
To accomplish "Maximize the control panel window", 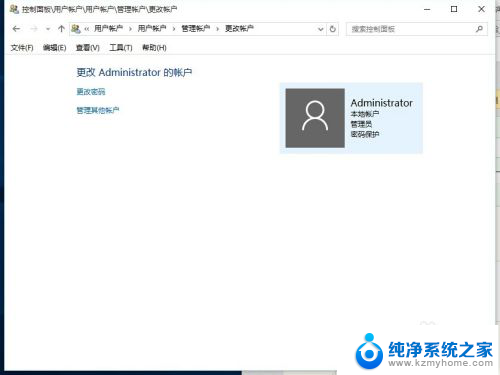I will pyautogui.click(x=454, y=9).
